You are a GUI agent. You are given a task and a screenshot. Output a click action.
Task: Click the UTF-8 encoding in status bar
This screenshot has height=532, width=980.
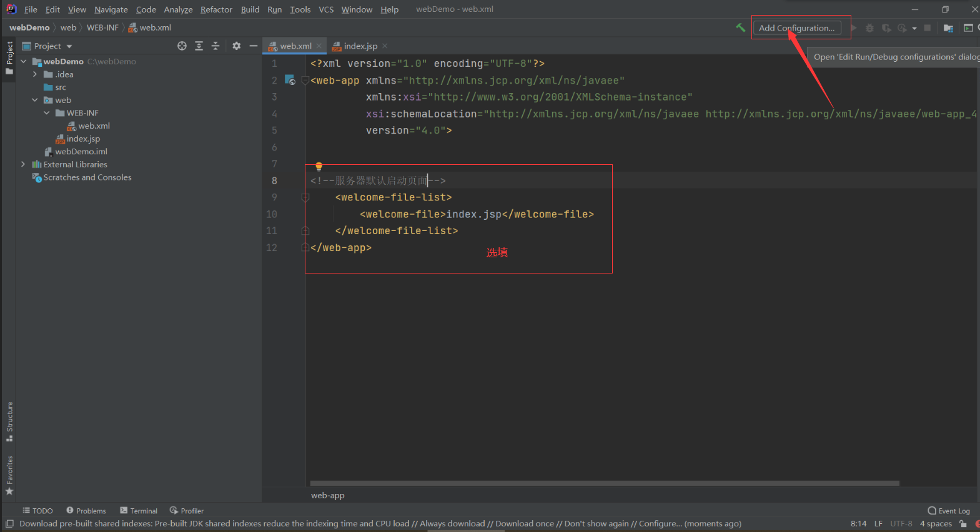pyautogui.click(x=901, y=523)
